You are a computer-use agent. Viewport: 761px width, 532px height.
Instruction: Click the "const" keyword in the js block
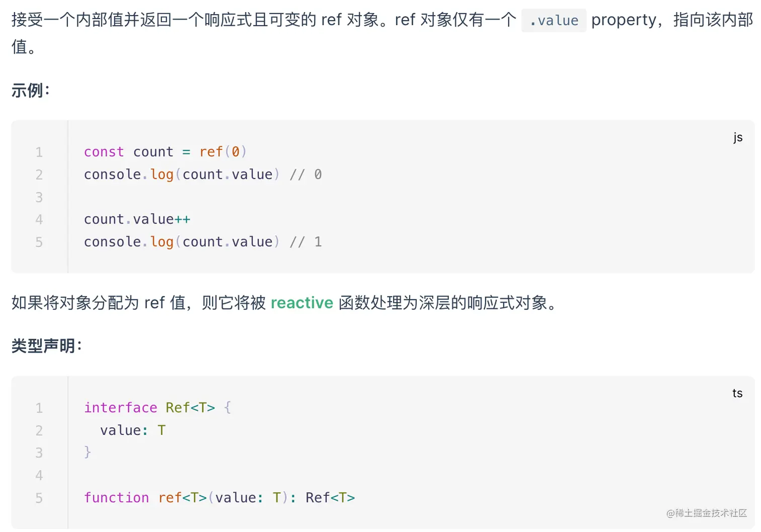104,152
